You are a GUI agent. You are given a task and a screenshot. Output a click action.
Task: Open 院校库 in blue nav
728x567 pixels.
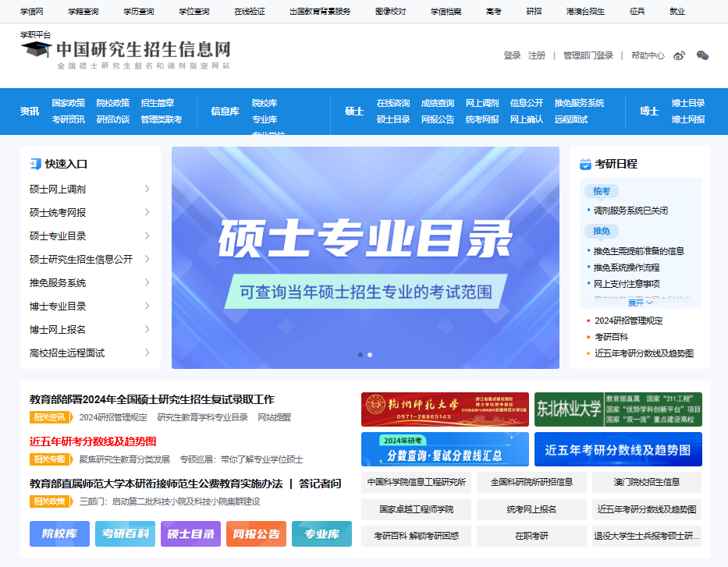click(x=265, y=103)
